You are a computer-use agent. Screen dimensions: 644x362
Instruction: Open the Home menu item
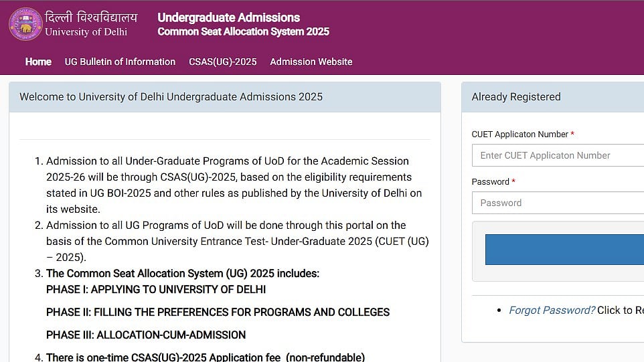pyautogui.click(x=38, y=62)
